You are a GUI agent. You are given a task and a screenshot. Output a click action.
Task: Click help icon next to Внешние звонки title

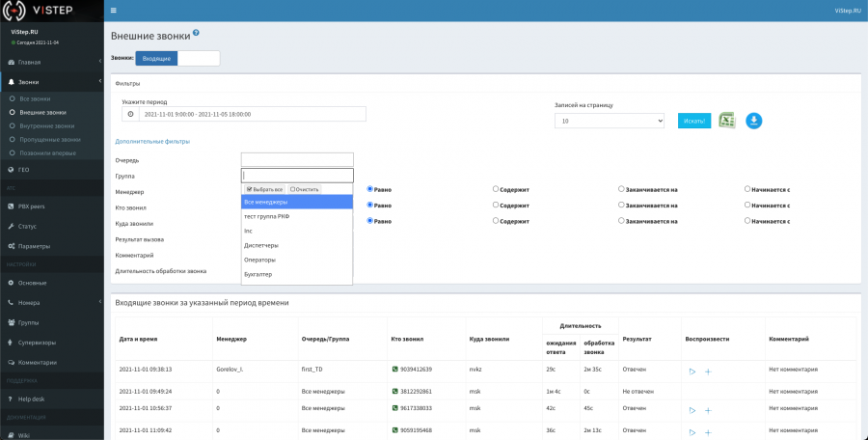coord(196,33)
